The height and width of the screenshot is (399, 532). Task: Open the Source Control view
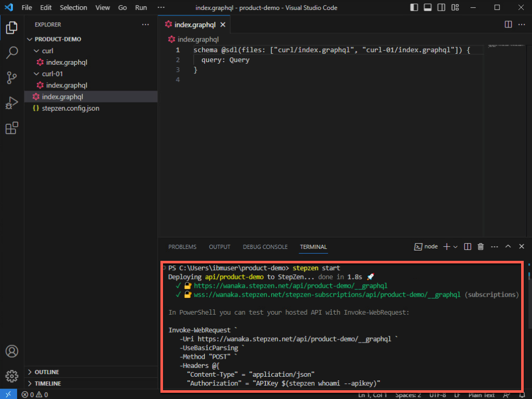(x=12, y=78)
